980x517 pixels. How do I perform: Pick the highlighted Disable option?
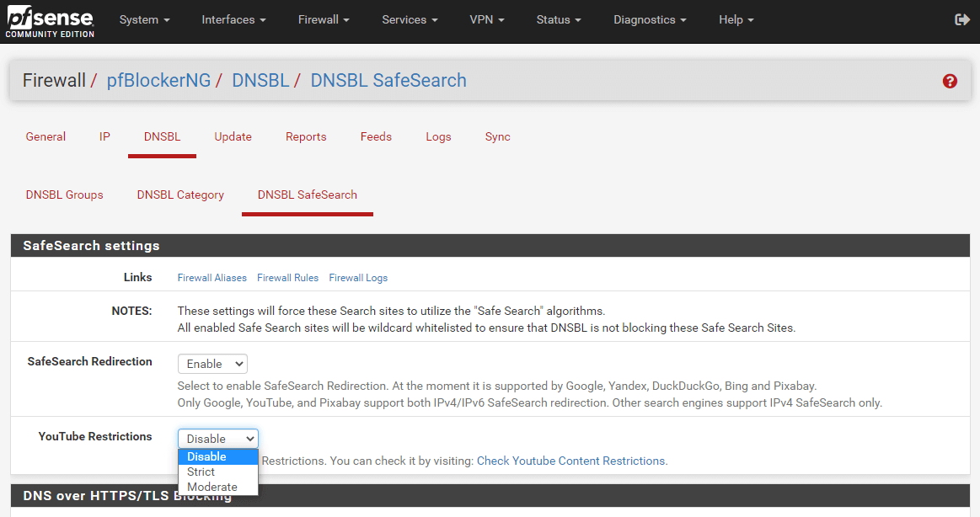tap(206, 456)
